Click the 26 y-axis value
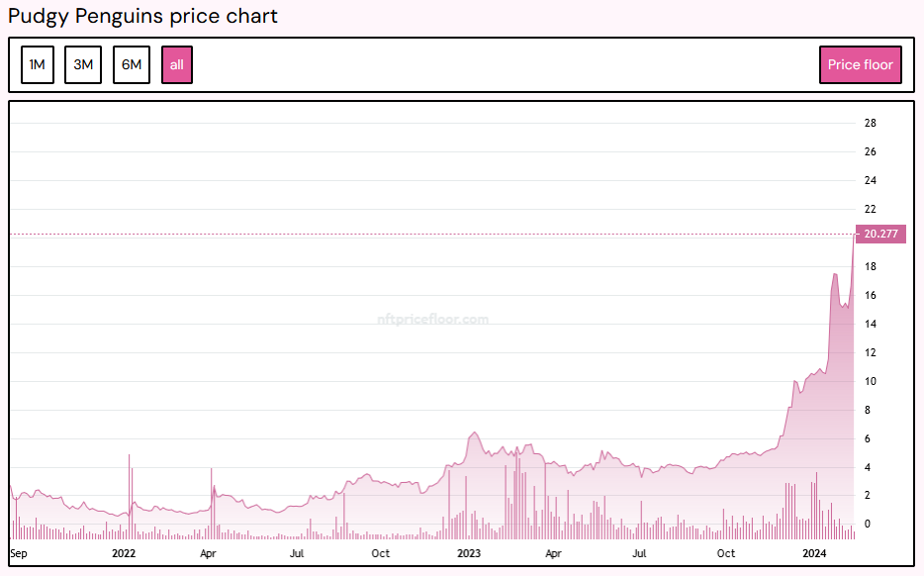The width and height of the screenshot is (924, 576). [870, 151]
